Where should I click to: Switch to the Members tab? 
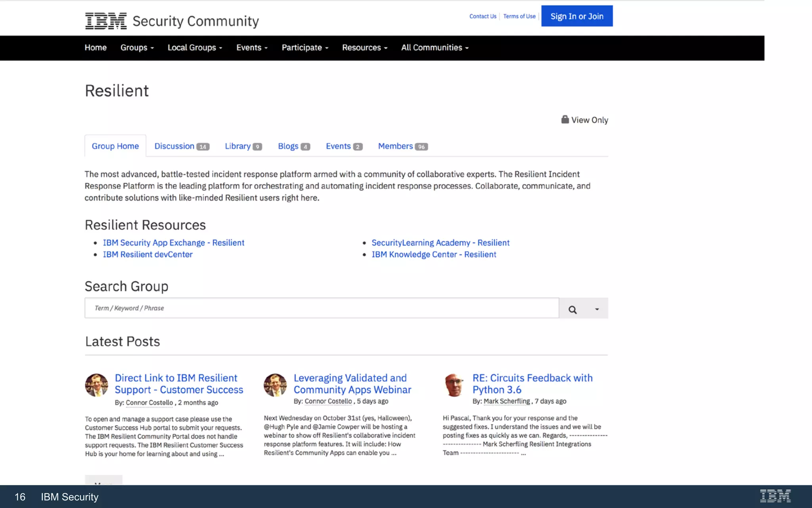(x=403, y=146)
